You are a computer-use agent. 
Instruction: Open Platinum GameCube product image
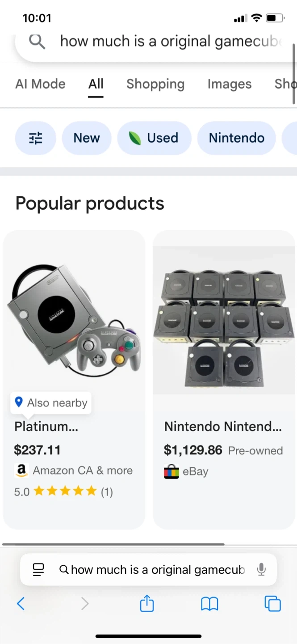(x=74, y=318)
